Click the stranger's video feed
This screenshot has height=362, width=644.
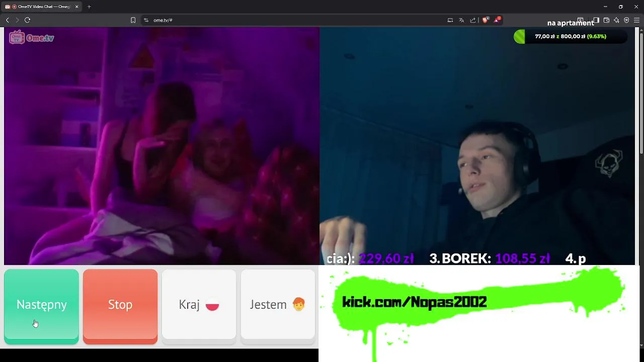tap(162, 146)
